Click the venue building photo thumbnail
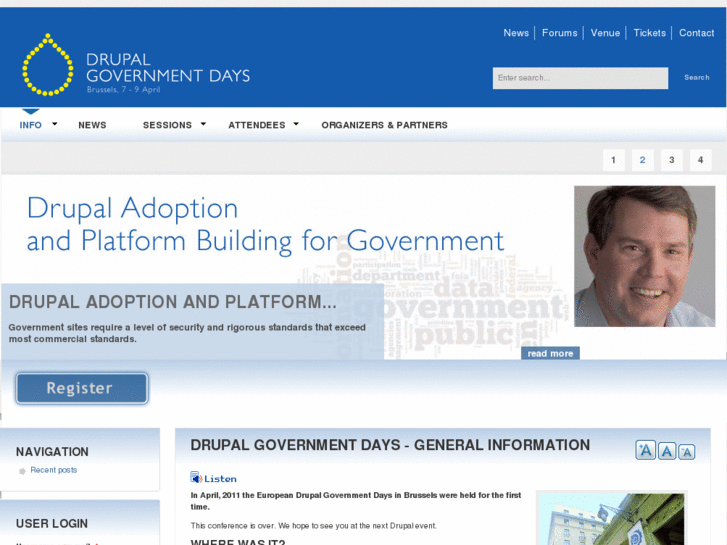 [611, 519]
